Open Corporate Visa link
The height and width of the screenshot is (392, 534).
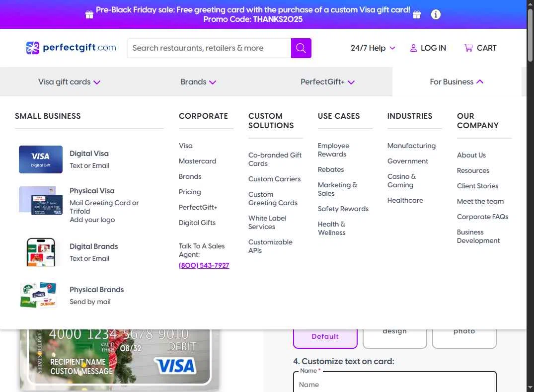point(186,146)
